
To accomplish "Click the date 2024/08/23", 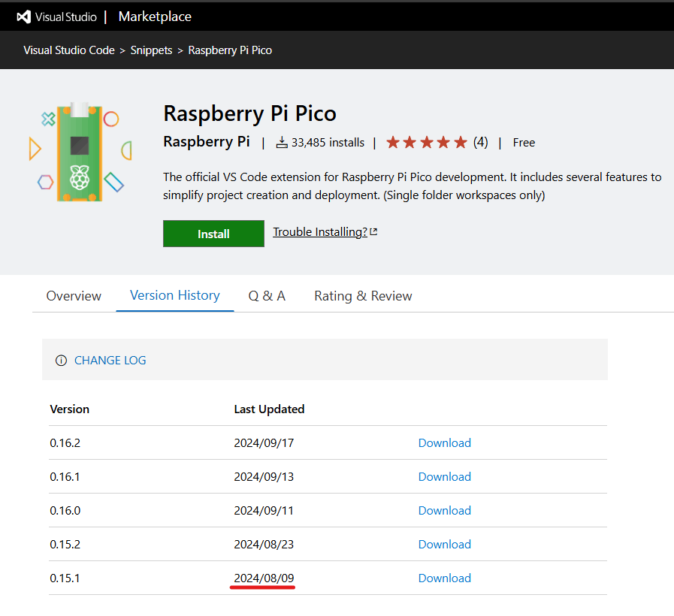I will pyautogui.click(x=264, y=544).
